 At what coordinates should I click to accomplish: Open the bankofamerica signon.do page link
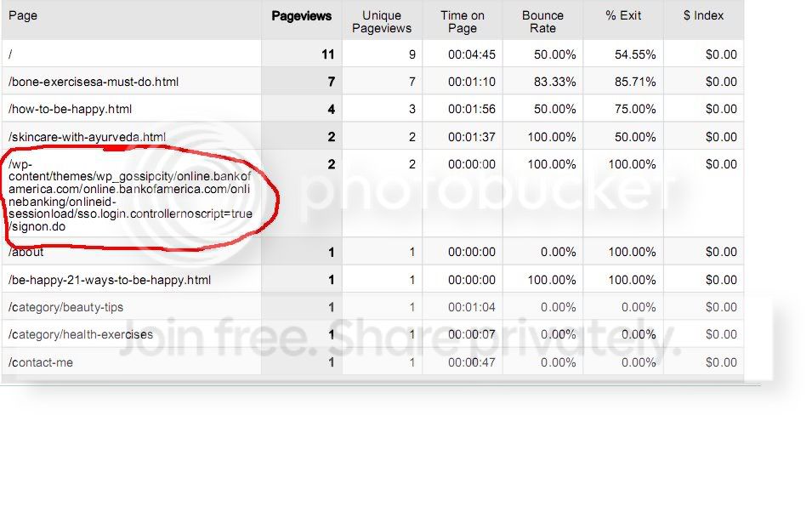click(130, 196)
